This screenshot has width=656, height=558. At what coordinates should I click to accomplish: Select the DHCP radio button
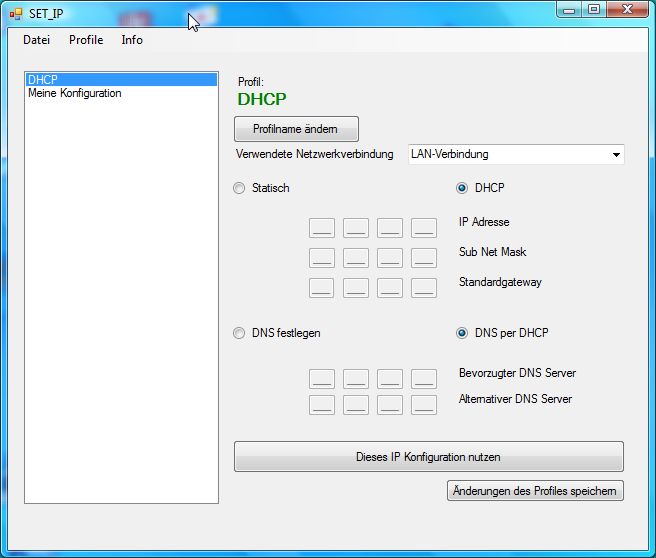pyautogui.click(x=462, y=188)
